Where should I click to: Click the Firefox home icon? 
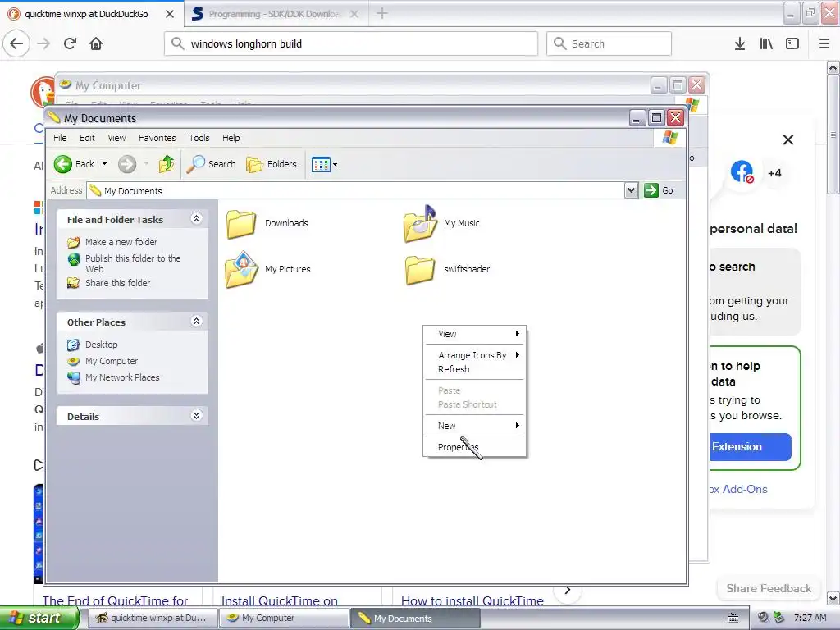96,43
